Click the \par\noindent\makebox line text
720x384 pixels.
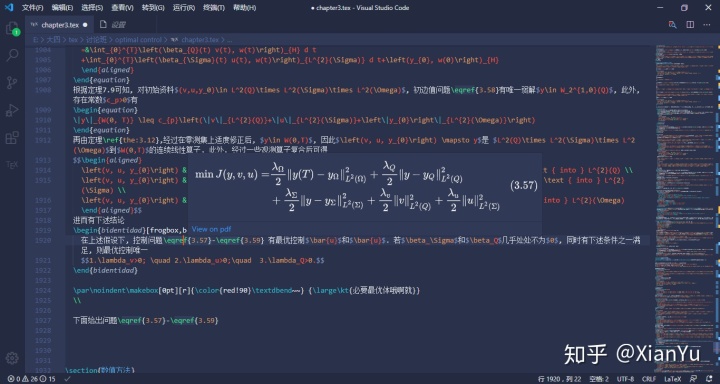click(x=247, y=290)
